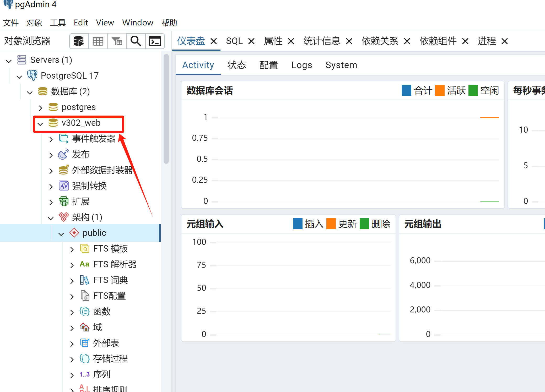
Task: Open the Search Objects magnifier icon
Action: pyautogui.click(x=136, y=41)
